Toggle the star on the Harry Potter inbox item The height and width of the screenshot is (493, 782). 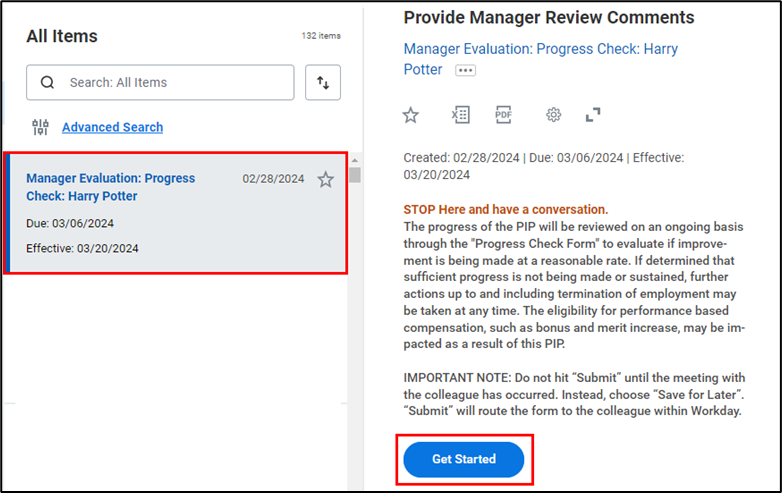point(325,180)
